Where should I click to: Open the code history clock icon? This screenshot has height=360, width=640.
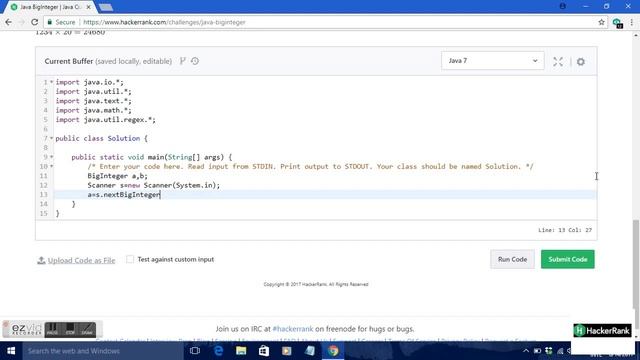195,61
